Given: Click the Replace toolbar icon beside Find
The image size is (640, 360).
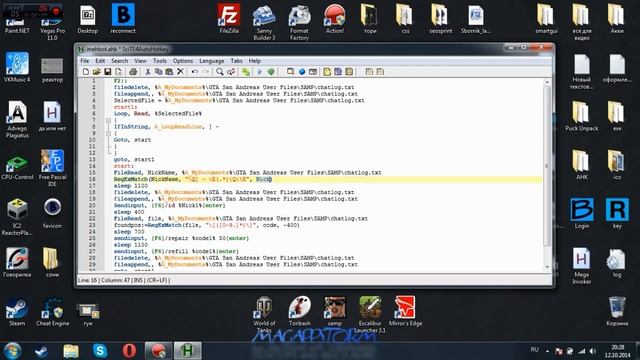Looking at the screenshot, I should coord(231,72).
